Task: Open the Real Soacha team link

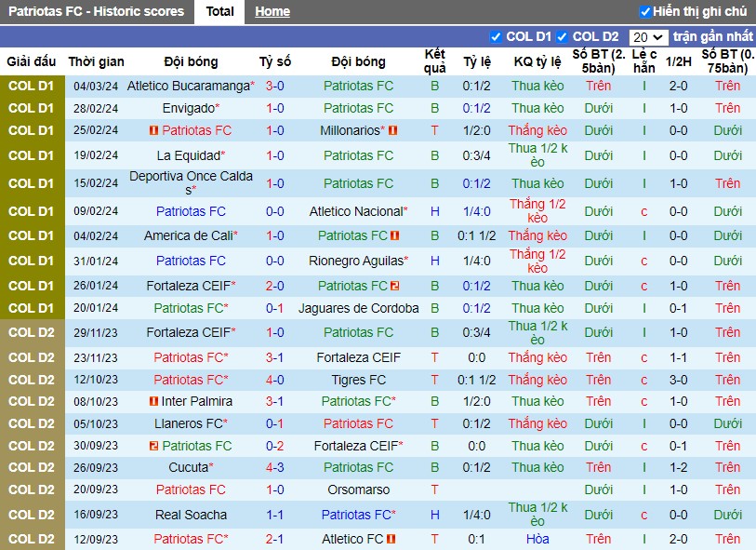Action: [x=191, y=515]
